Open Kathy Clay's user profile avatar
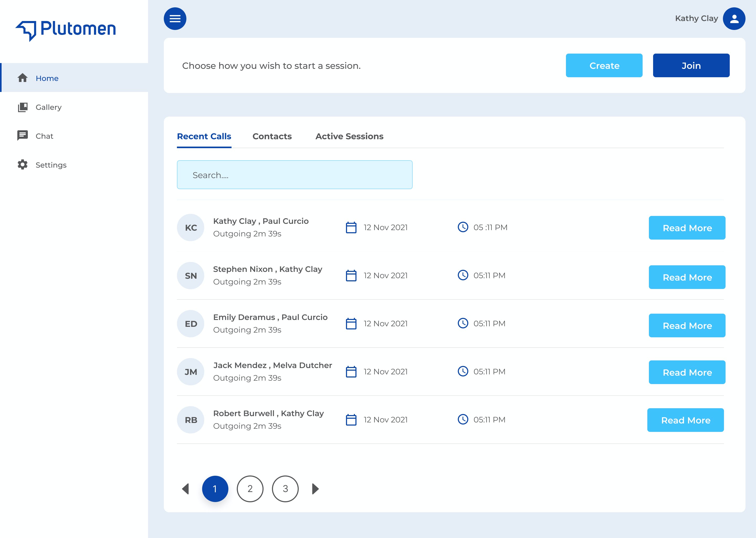Image resolution: width=756 pixels, height=538 pixels. tap(733, 19)
